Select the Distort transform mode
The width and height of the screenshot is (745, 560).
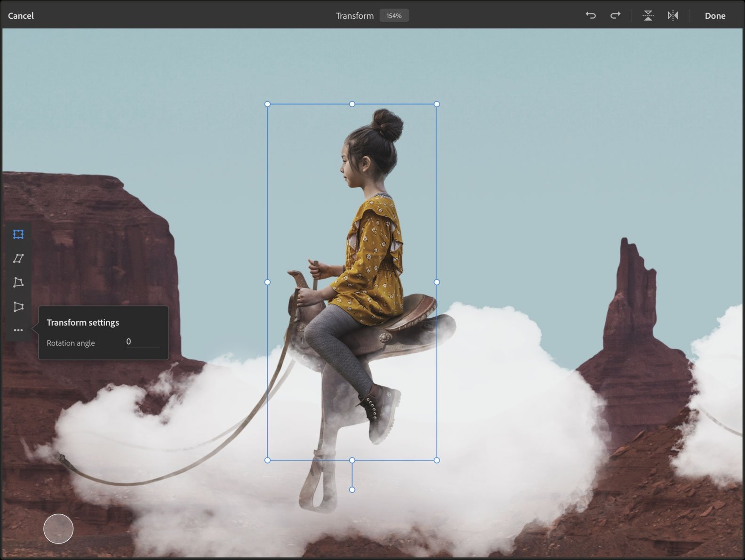[x=18, y=282]
